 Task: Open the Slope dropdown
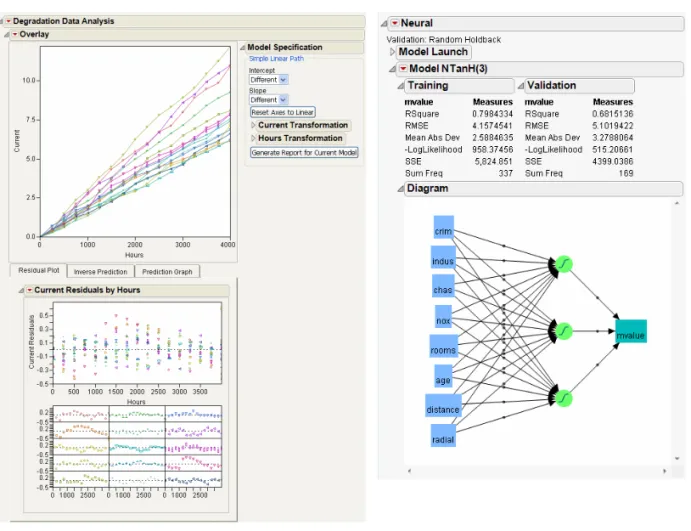coord(268,100)
